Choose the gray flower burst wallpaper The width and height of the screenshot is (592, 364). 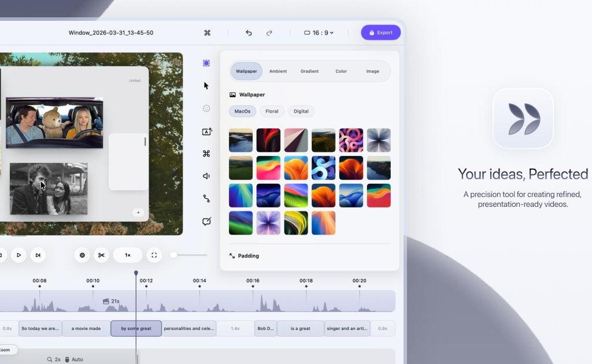click(x=379, y=140)
